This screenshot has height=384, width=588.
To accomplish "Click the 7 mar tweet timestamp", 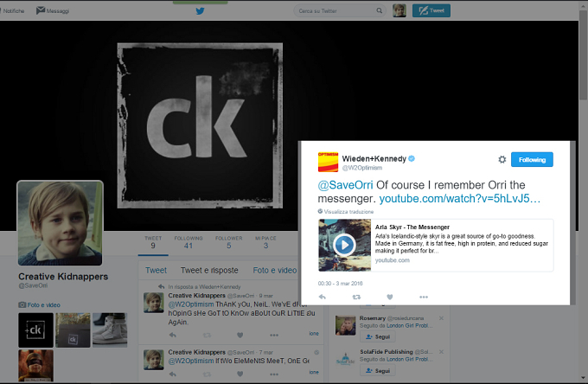I will [265, 353].
